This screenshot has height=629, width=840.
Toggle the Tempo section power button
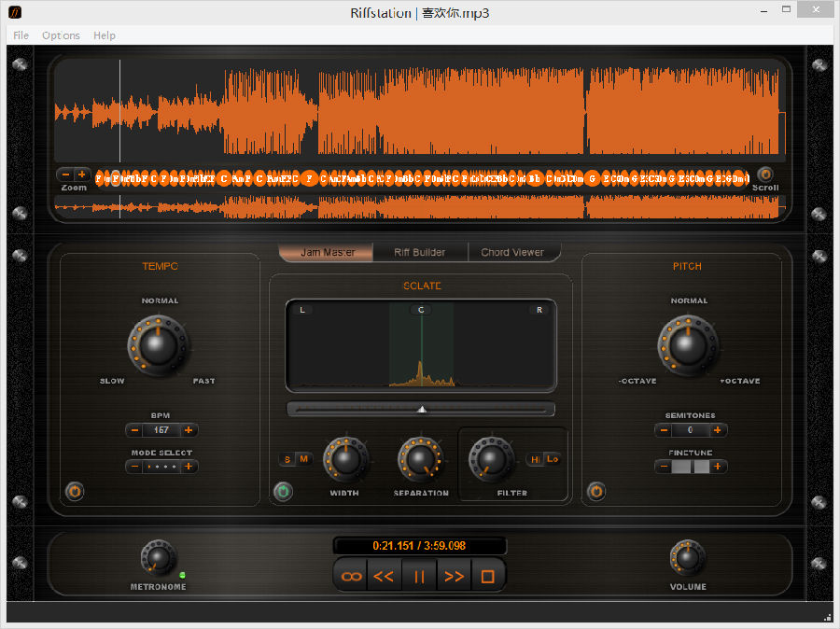[x=75, y=491]
